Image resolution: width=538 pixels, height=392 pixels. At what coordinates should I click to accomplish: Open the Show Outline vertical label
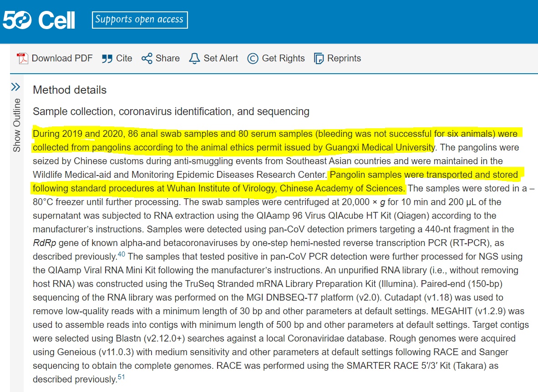click(17, 125)
